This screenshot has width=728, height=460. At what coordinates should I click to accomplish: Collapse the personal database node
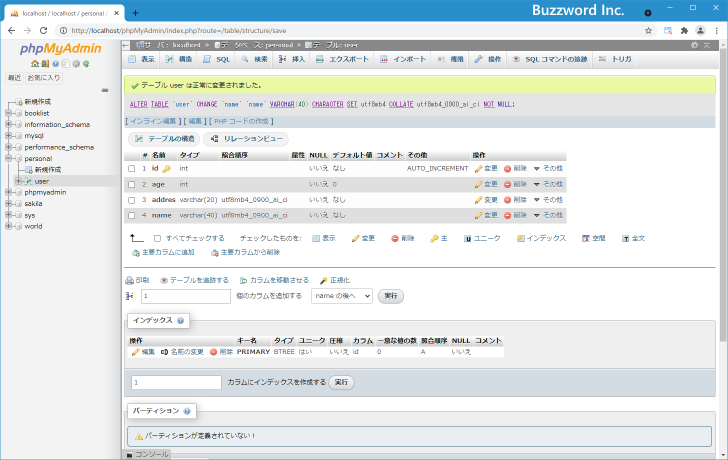[8, 158]
